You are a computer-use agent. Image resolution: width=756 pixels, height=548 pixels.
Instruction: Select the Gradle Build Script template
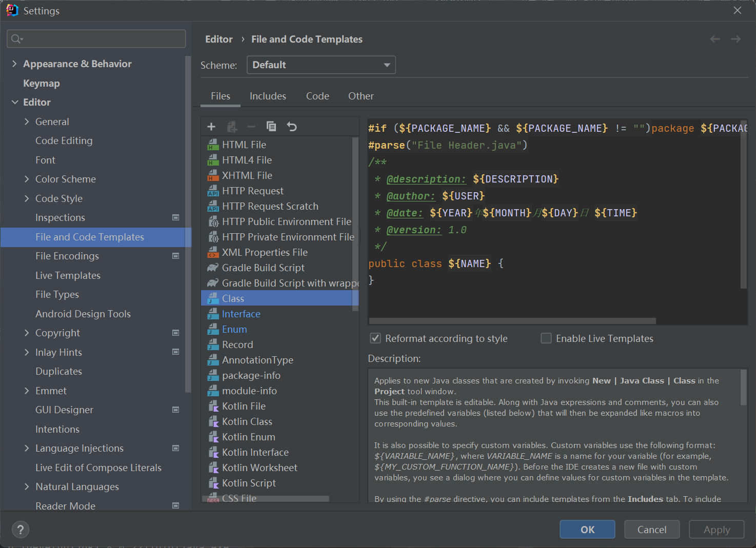[x=263, y=268]
